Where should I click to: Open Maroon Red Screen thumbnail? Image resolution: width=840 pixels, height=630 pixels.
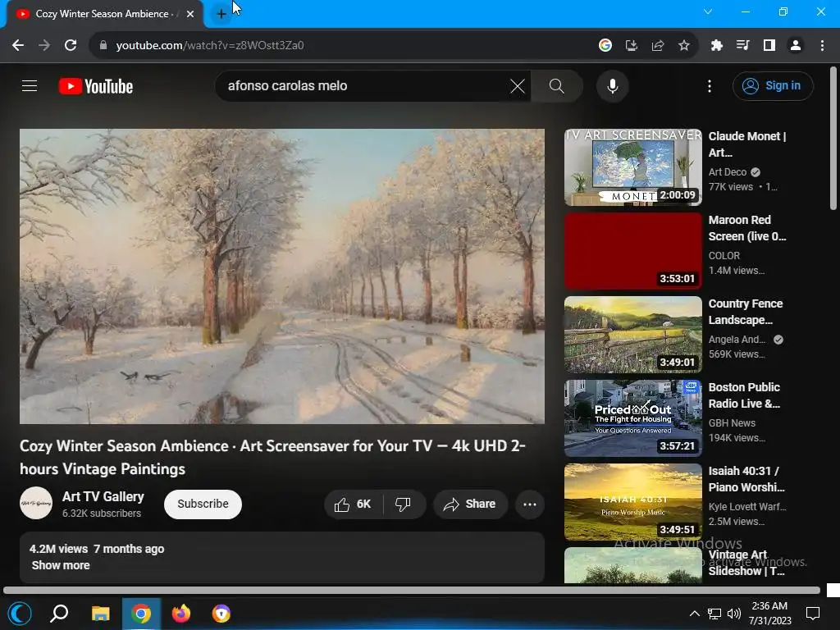point(632,251)
